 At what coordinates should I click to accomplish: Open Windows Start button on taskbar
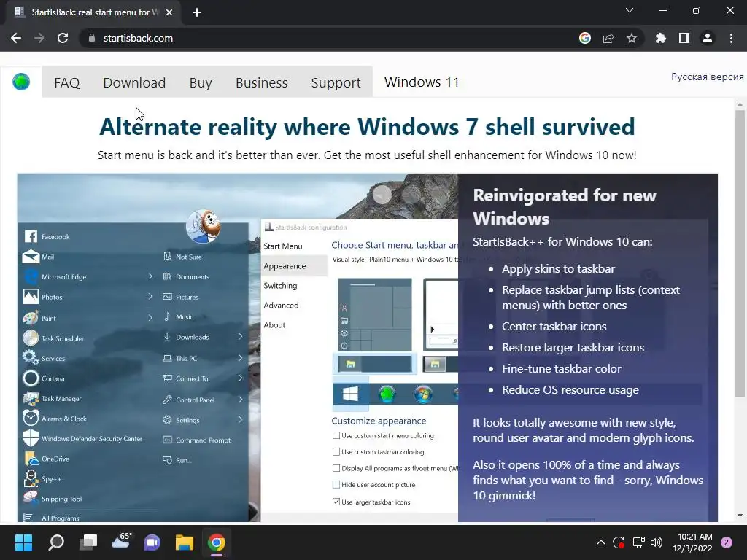pyautogui.click(x=23, y=542)
